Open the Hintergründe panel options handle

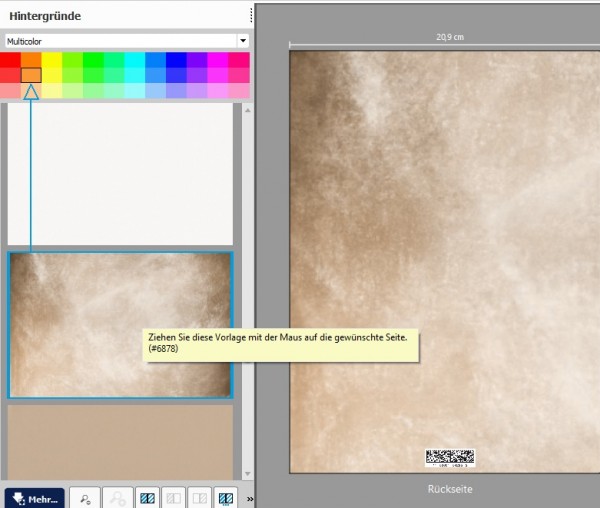point(248,16)
